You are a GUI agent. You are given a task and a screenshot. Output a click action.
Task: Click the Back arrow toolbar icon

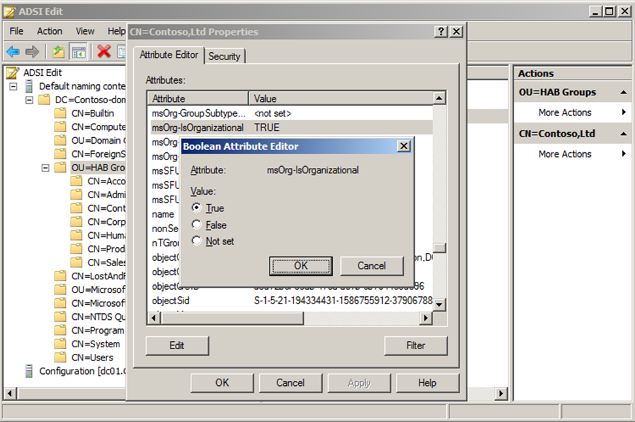[x=13, y=52]
